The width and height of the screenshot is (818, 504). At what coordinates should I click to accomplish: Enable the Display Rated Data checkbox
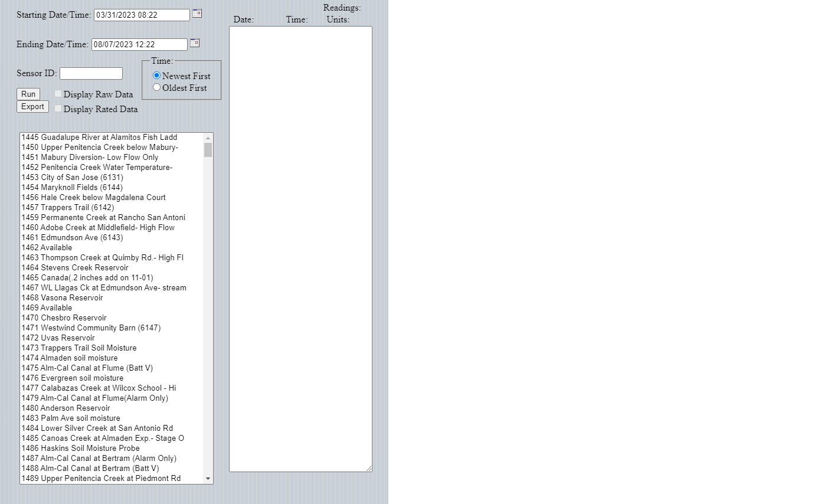pyautogui.click(x=58, y=109)
